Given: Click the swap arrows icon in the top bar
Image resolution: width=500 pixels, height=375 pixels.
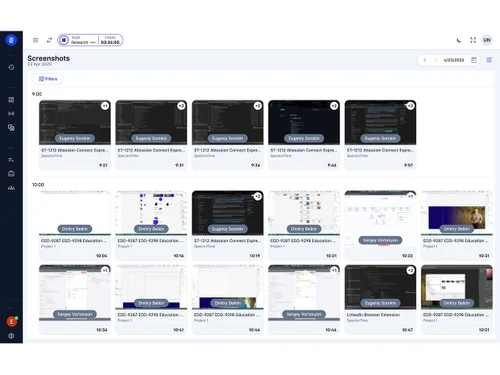Looking at the screenshot, I should (x=49, y=40).
